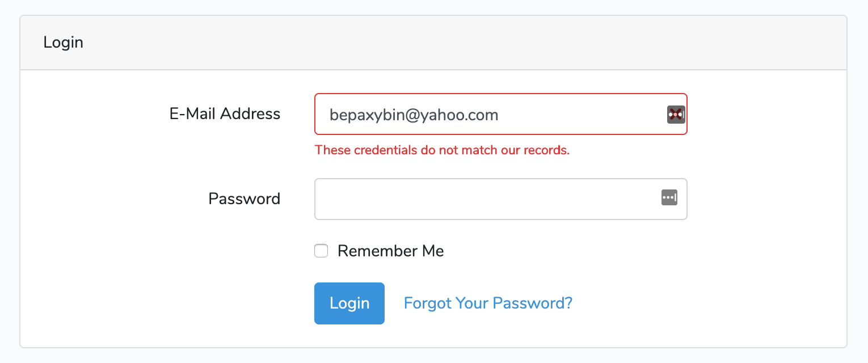Click the password manager icon in email field
This screenshot has width=868, height=363.
pyautogui.click(x=676, y=115)
